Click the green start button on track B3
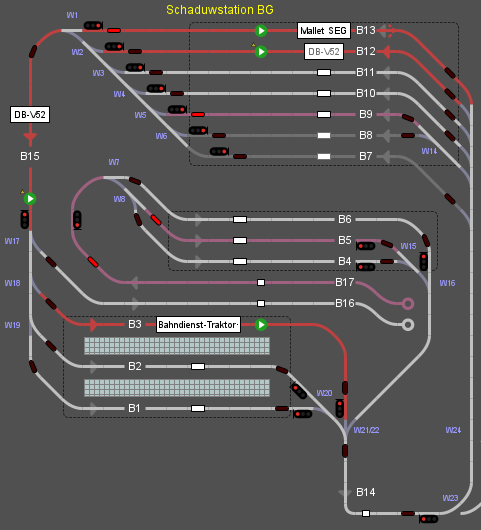The height and width of the screenshot is (530, 481). click(261, 324)
